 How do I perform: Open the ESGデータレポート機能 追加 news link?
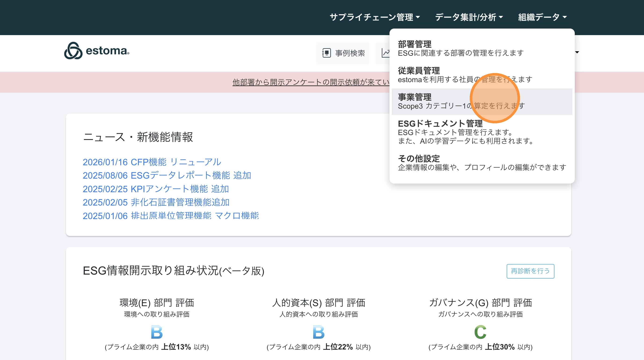167,175
